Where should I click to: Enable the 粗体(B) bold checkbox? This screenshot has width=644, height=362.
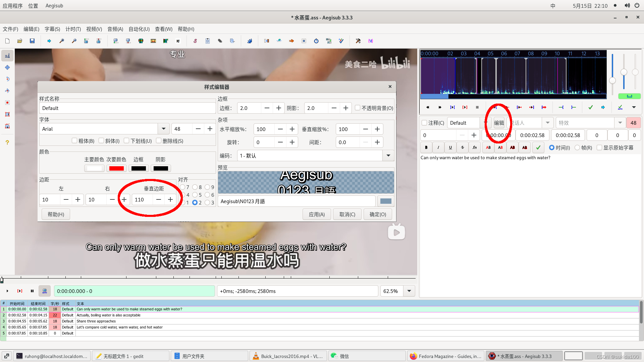click(x=74, y=141)
